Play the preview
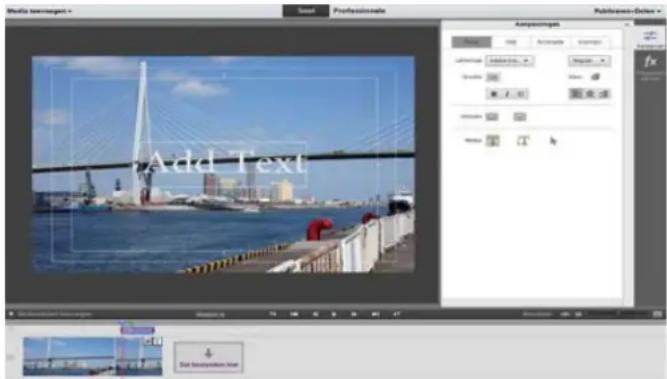Image resolution: width=667 pixels, height=379 pixels. (334, 314)
